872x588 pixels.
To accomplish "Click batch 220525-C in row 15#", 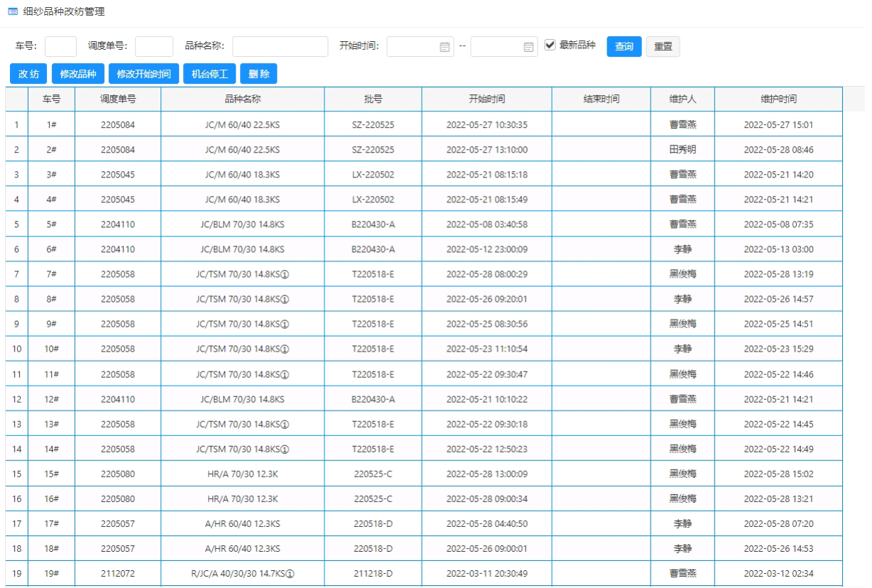I will point(373,474).
